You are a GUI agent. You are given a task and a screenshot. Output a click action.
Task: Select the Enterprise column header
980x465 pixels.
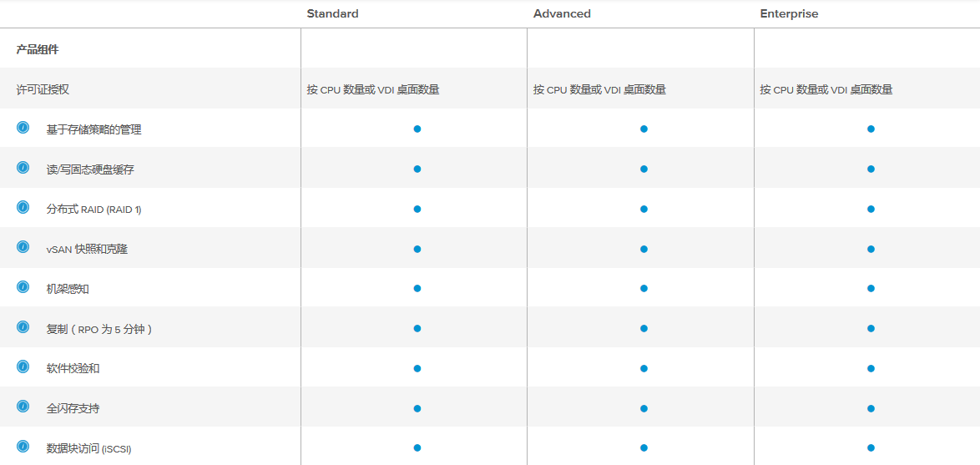(x=789, y=14)
